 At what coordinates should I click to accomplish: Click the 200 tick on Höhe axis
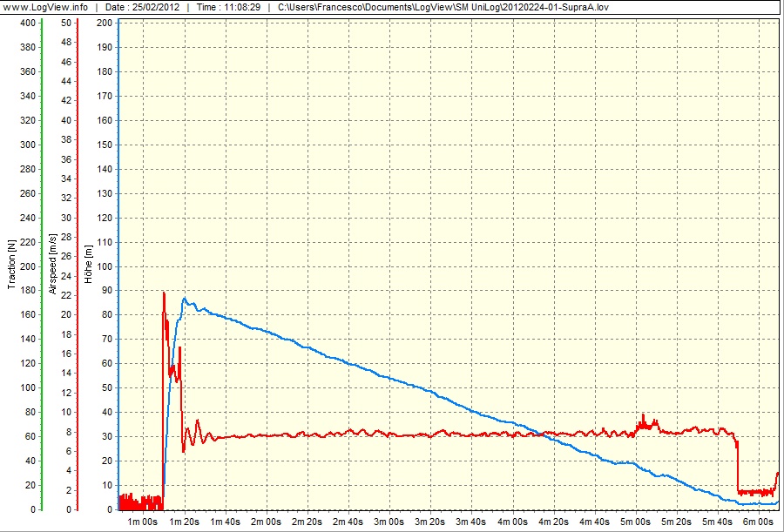(x=104, y=23)
